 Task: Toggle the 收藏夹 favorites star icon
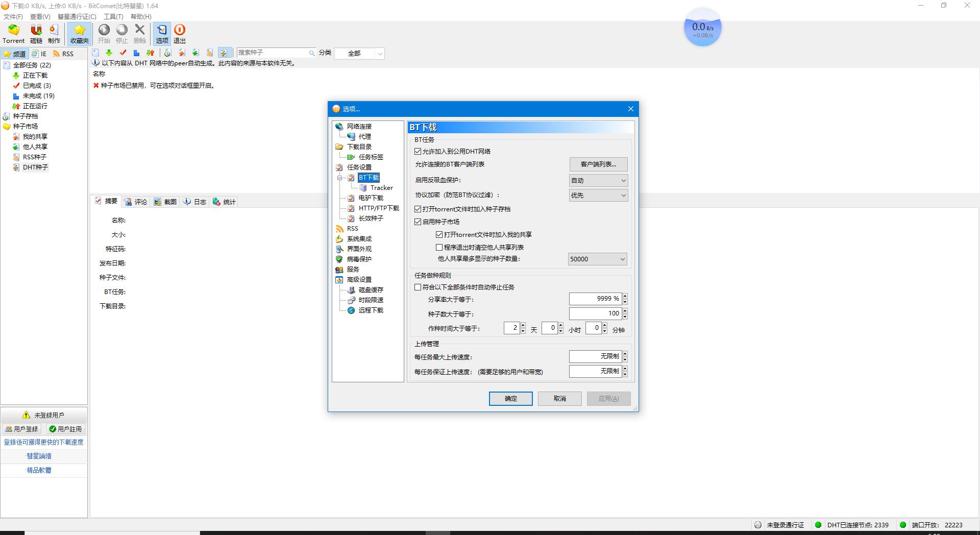[79, 34]
